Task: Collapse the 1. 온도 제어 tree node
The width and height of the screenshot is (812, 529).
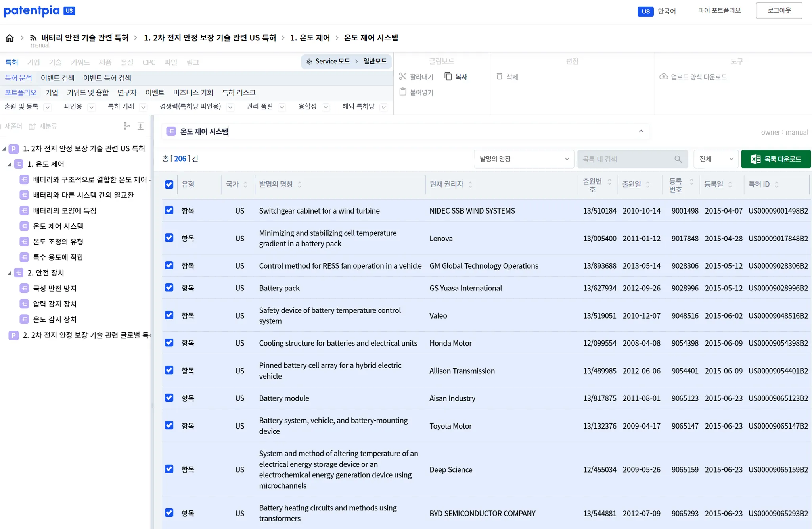Action: pyautogui.click(x=10, y=164)
